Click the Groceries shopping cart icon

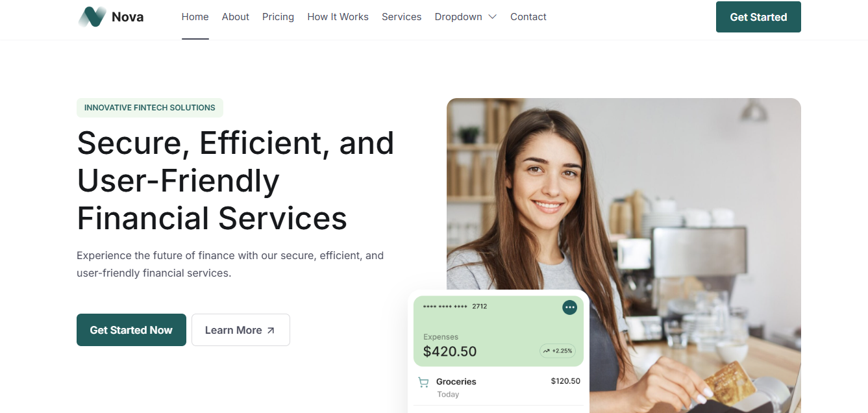pos(423,382)
